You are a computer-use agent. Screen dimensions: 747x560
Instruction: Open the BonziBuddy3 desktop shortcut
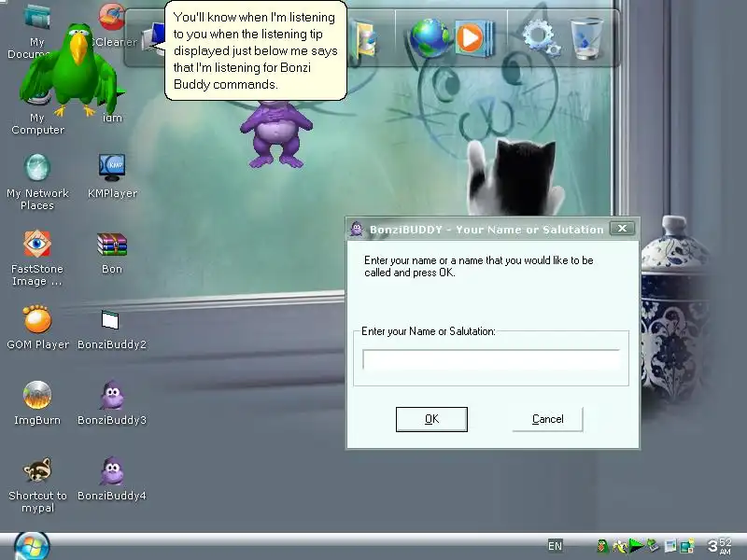coord(112,403)
